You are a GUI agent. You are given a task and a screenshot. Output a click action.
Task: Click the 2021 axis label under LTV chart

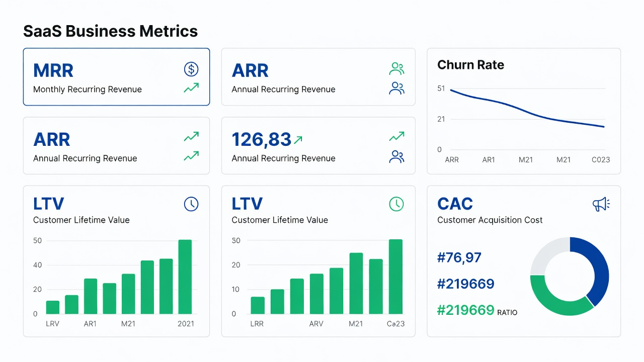pyautogui.click(x=186, y=324)
